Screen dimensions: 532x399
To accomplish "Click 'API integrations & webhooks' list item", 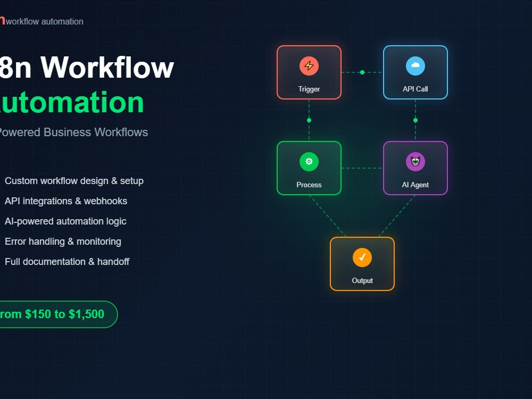I will click(66, 201).
